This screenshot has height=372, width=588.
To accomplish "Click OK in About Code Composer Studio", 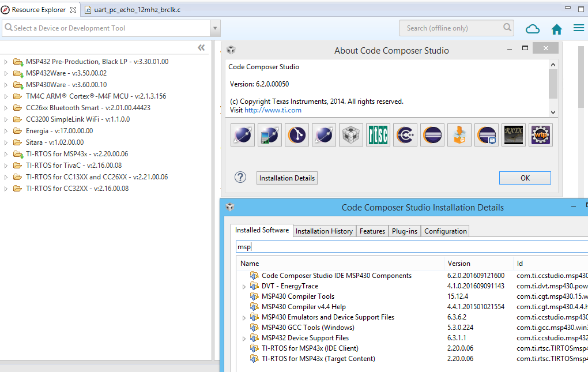I will point(525,178).
